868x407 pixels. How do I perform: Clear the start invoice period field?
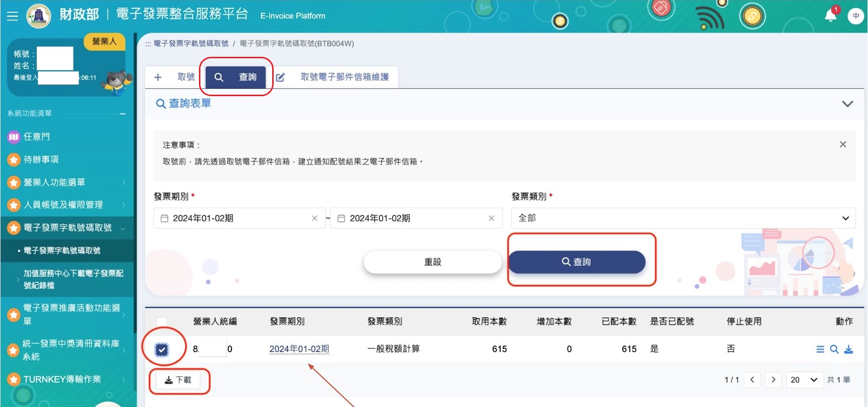[314, 219]
